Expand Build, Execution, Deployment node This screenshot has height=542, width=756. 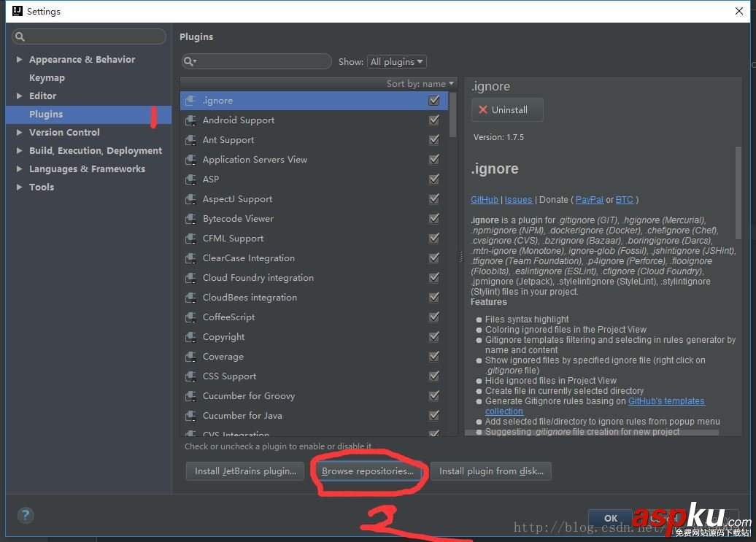(x=19, y=150)
